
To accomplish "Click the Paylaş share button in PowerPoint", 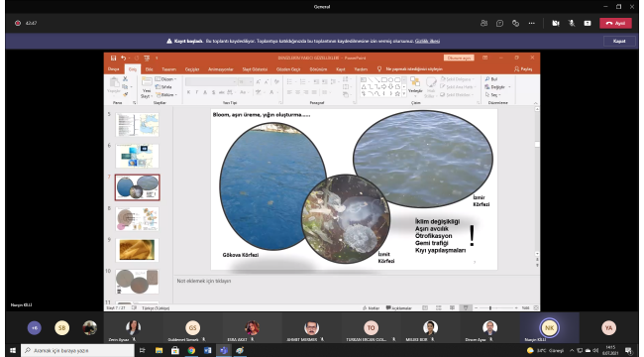I will (523, 69).
